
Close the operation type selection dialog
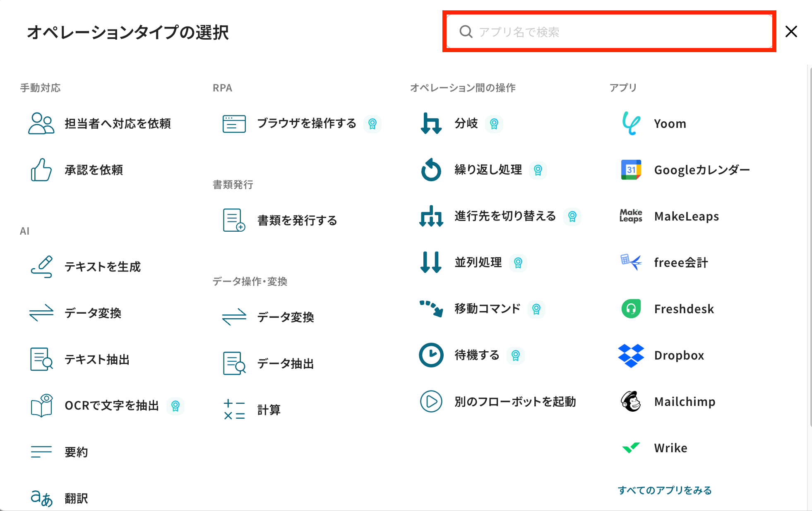(791, 32)
